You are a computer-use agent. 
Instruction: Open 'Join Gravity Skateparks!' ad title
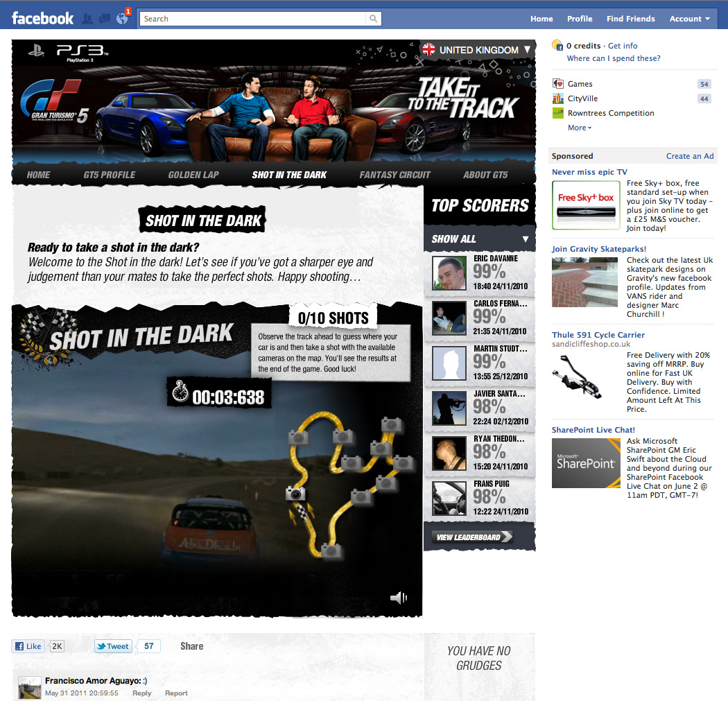pyautogui.click(x=599, y=249)
